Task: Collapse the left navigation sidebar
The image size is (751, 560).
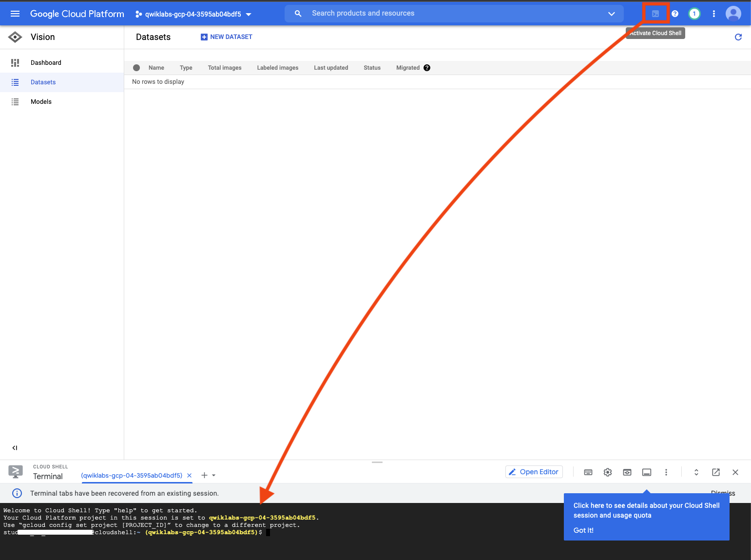Action: pos(15,448)
